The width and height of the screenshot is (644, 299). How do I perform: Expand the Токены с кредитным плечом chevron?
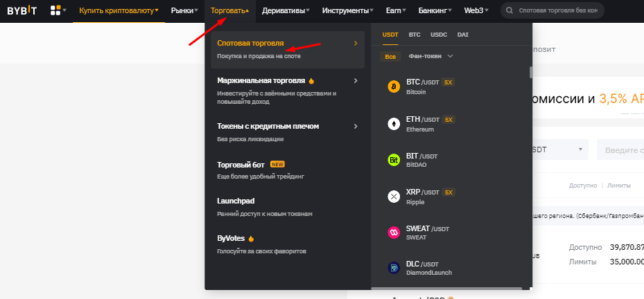click(356, 127)
